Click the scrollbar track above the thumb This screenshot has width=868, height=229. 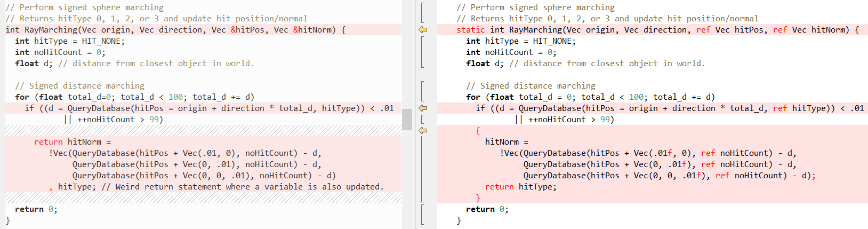tap(407, 53)
